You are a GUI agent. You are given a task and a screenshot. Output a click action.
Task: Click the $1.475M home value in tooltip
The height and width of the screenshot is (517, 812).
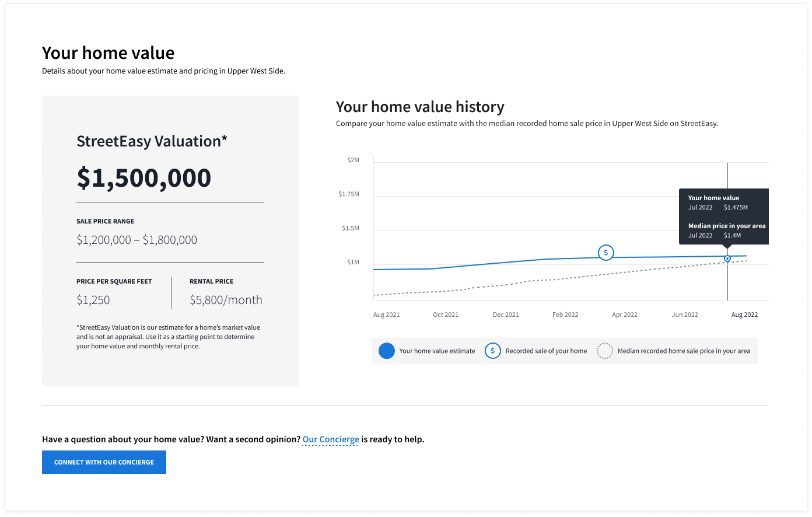pos(736,207)
